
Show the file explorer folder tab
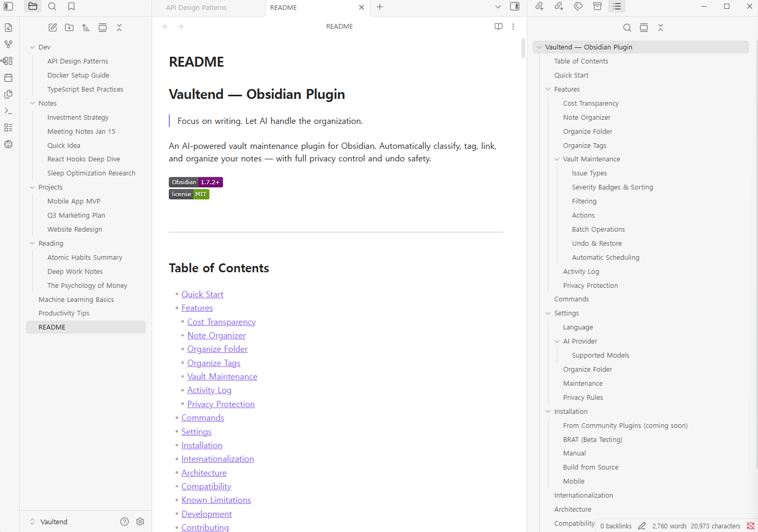point(33,6)
